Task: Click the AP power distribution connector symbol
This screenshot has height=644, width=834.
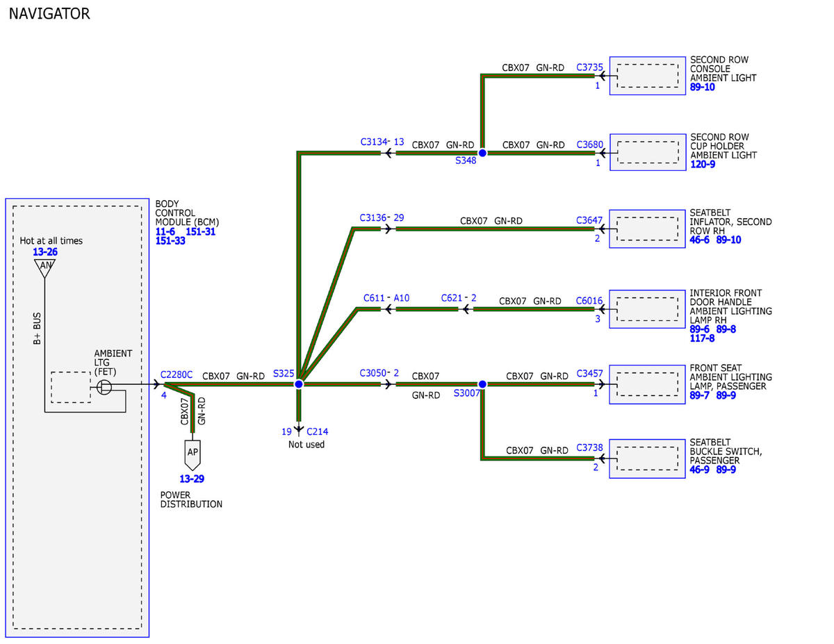Action: click(193, 454)
